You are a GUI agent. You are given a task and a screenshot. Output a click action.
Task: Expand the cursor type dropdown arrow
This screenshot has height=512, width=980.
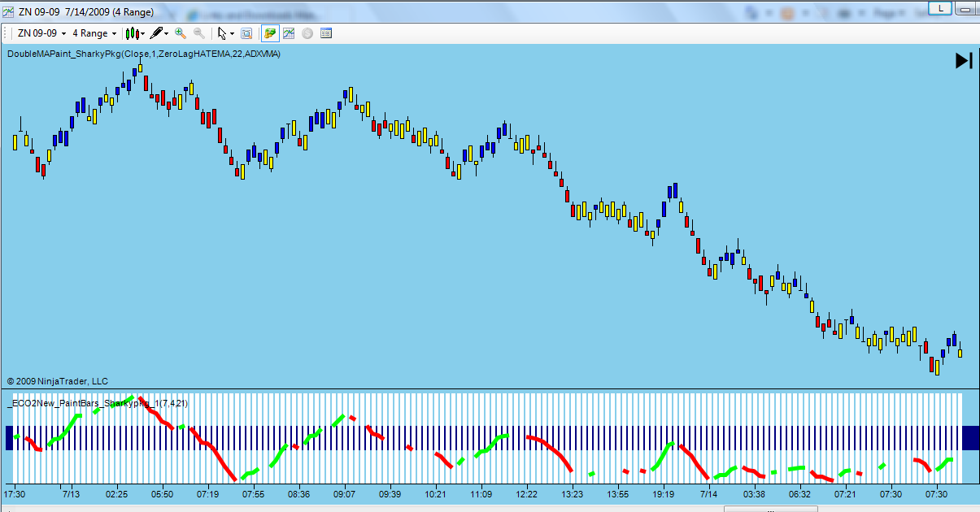pyautogui.click(x=232, y=33)
